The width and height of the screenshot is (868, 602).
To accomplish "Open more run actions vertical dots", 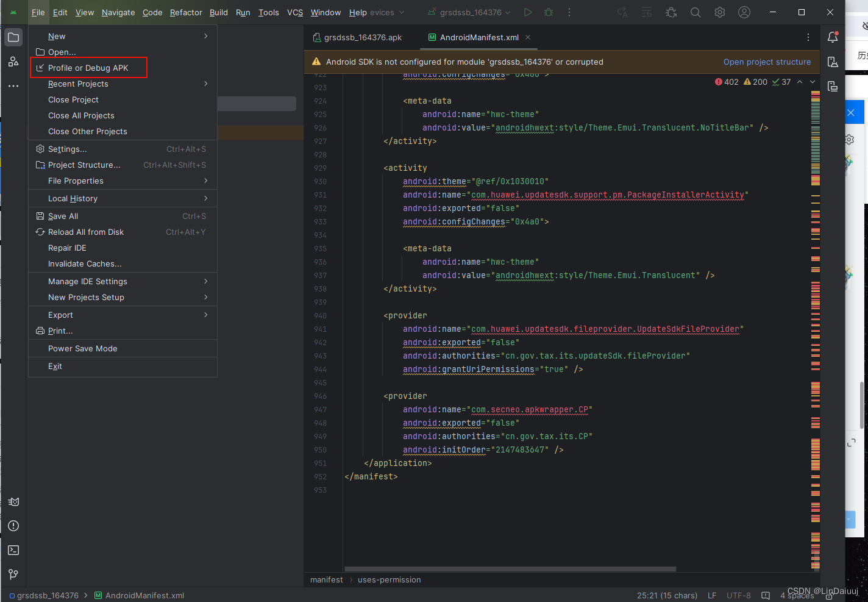I will pyautogui.click(x=569, y=12).
